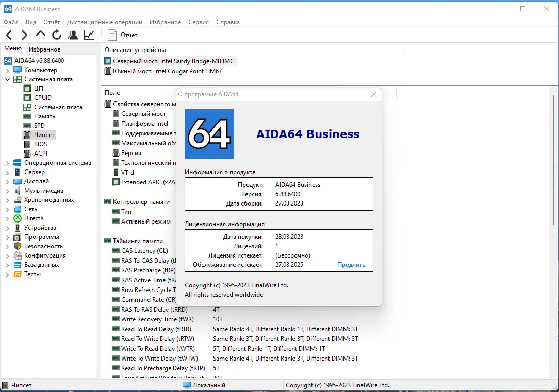Click the Windows logo icon for Операционная система
This screenshot has width=559, height=392.
point(17,162)
